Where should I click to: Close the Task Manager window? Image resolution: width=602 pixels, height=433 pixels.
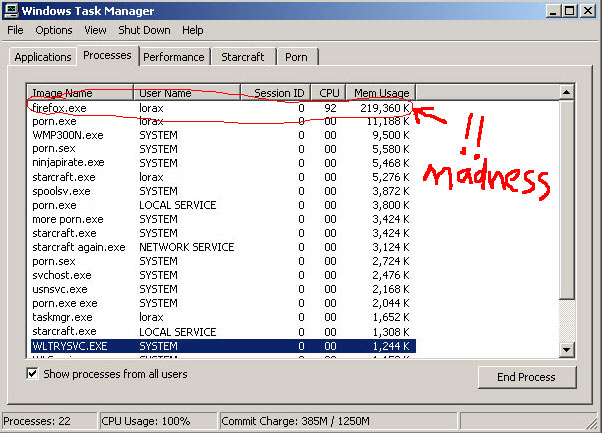[588, 11]
